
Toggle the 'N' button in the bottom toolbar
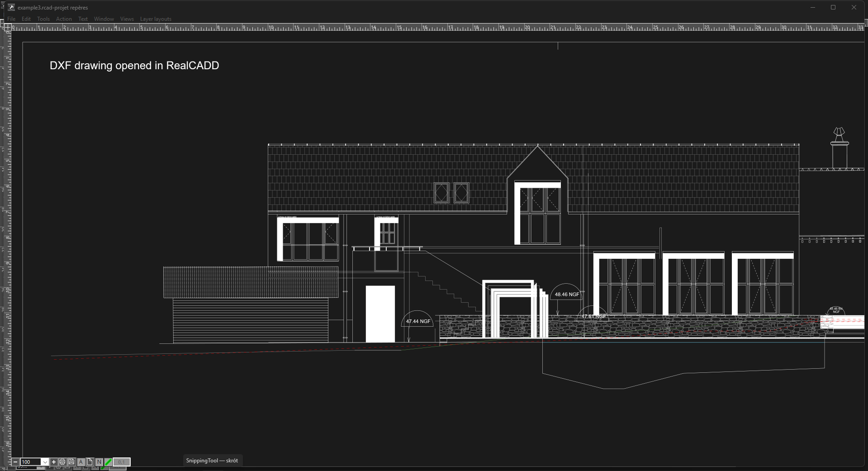pyautogui.click(x=99, y=462)
